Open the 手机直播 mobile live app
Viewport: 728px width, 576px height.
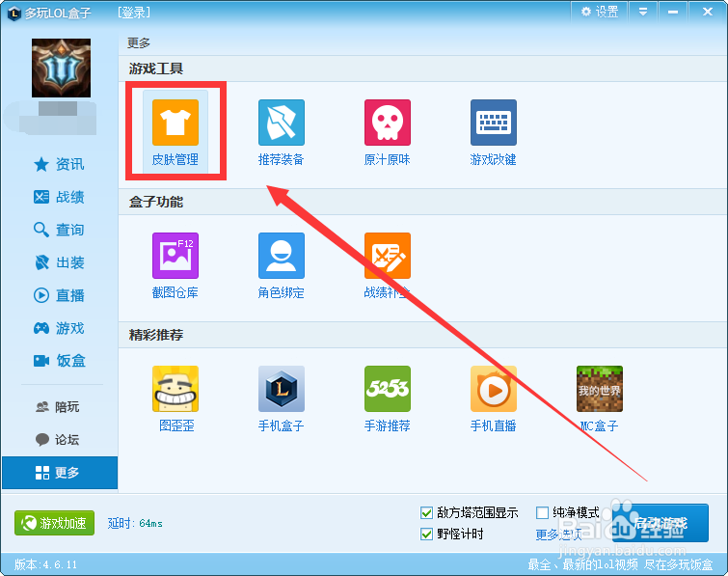point(493,398)
